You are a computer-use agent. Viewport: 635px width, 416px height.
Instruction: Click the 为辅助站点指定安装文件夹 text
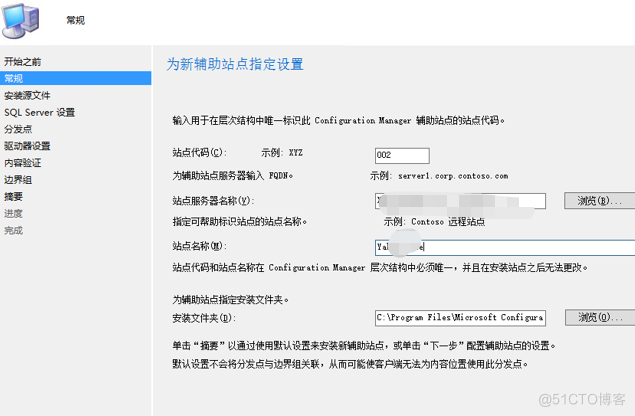230,300
